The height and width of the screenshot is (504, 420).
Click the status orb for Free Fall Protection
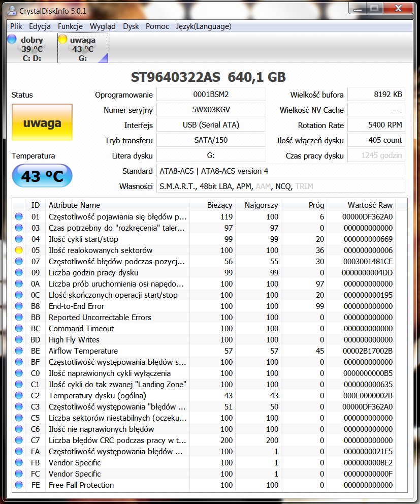point(19,485)
